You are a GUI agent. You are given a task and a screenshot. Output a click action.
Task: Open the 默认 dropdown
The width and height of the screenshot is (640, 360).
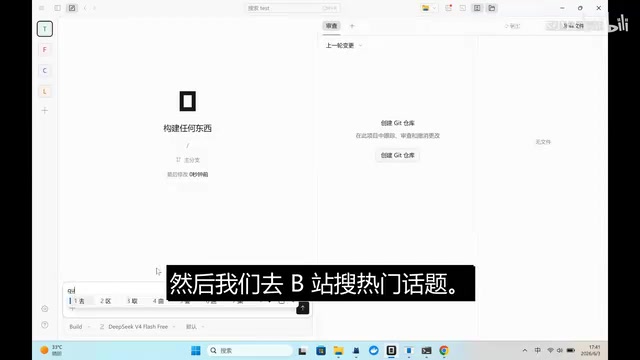coord(195,327)
